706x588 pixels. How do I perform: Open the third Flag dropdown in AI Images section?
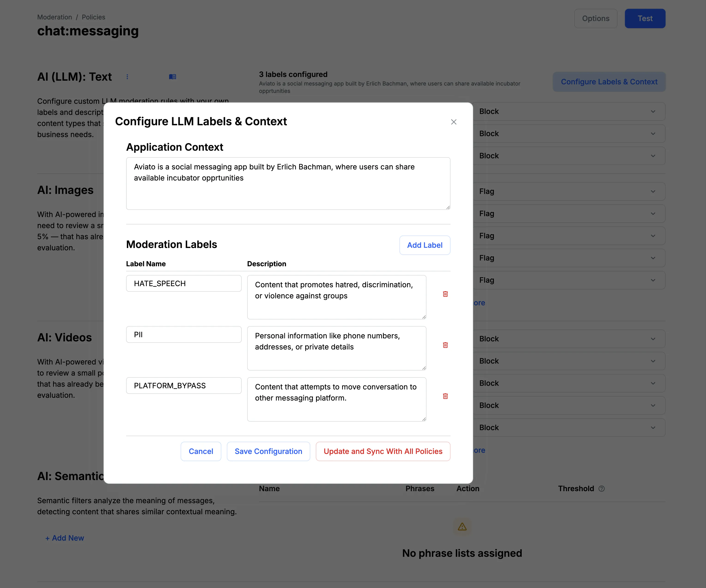click(x=569, y=236)
